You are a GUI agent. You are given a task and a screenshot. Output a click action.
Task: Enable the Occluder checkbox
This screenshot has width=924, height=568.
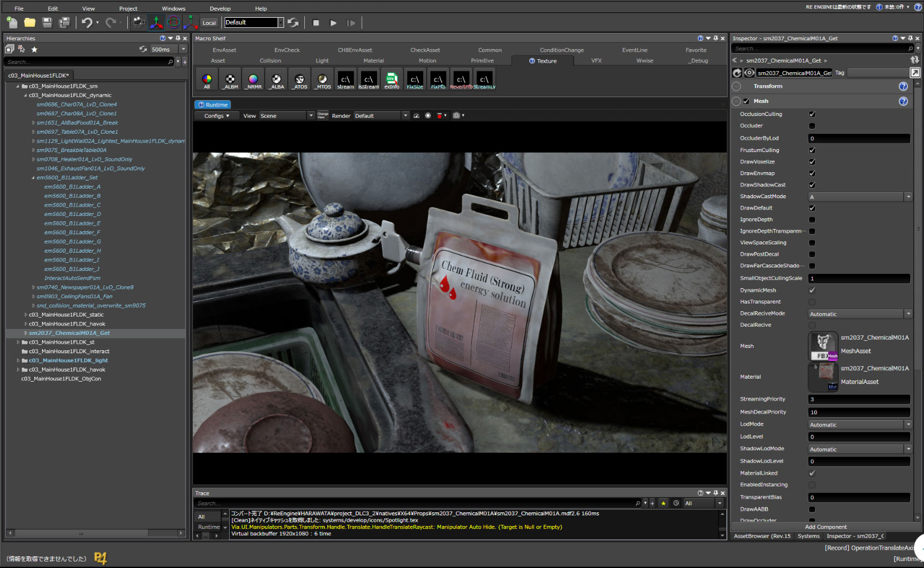click(x=812, y=126)
